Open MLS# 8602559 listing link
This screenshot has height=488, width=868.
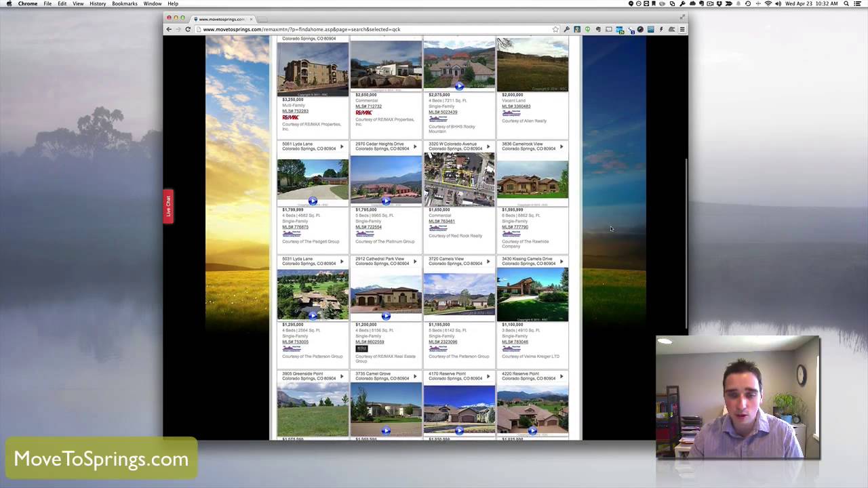(x=370, y=342)
